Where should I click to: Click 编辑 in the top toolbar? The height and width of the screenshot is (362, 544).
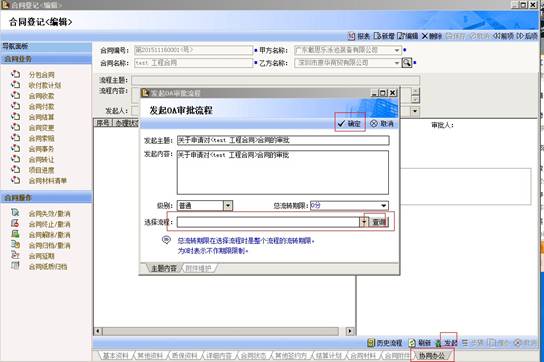(x=408, y=36)
